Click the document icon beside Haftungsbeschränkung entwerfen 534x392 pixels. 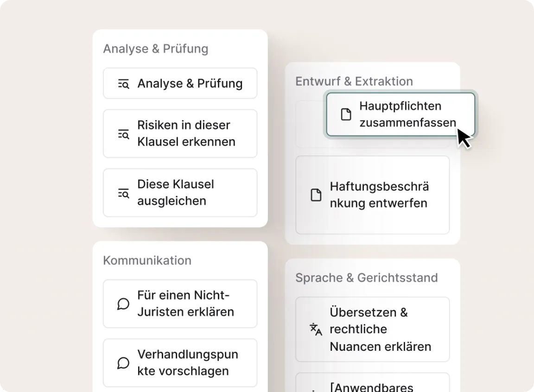click(x=316, y=195)
